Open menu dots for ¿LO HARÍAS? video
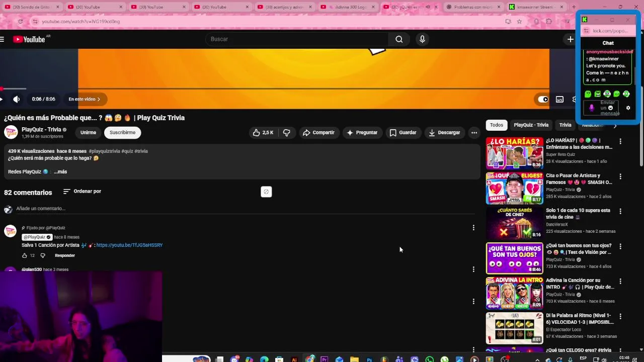Screen dimensions: 644x362 coord(620,142)
